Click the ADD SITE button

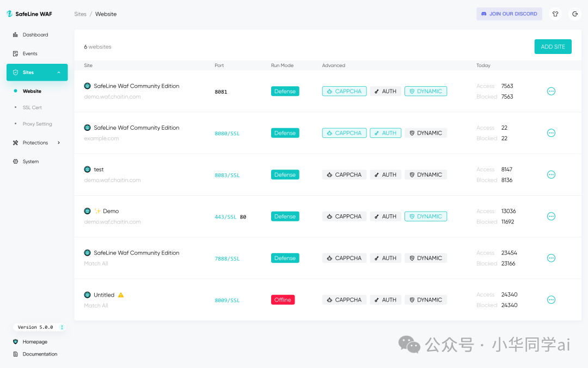click(553, 47)
